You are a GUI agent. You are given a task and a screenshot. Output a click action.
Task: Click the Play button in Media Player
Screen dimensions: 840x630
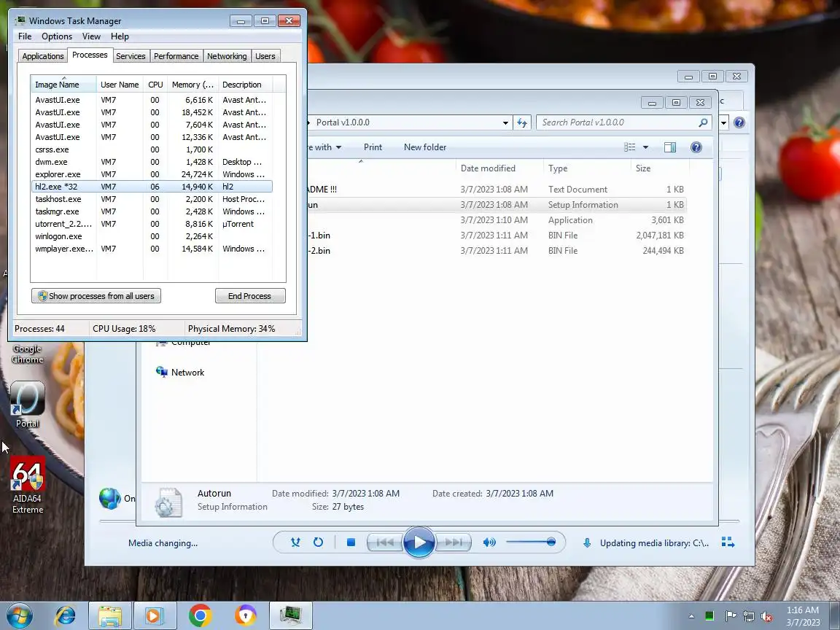pyautogui.click(x=419, y=542)
